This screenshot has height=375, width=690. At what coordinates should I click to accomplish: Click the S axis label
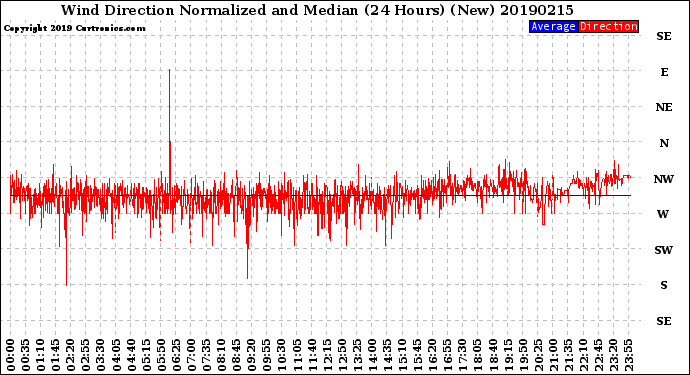[x=664, y=285]
